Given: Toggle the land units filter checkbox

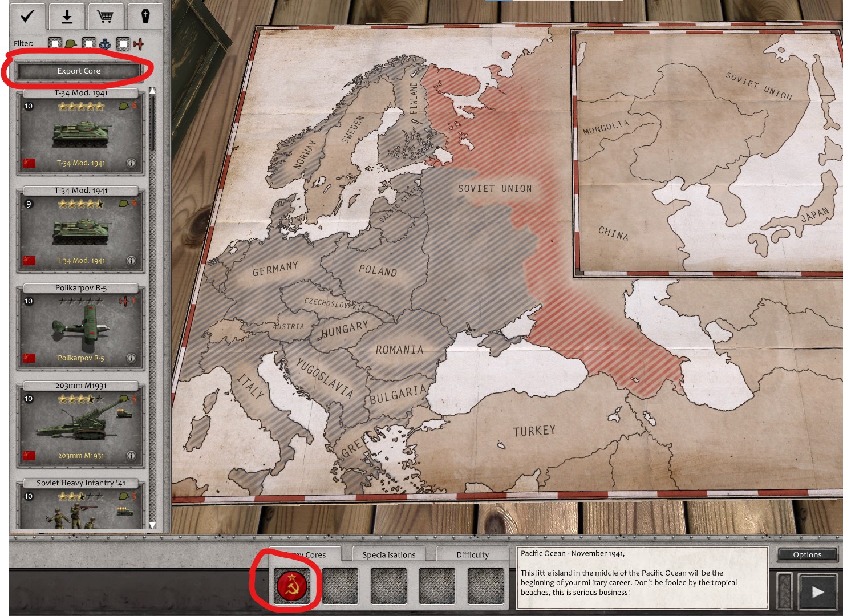Looking at the screenshot, I should pyautogui.click(x=55, y=44).
